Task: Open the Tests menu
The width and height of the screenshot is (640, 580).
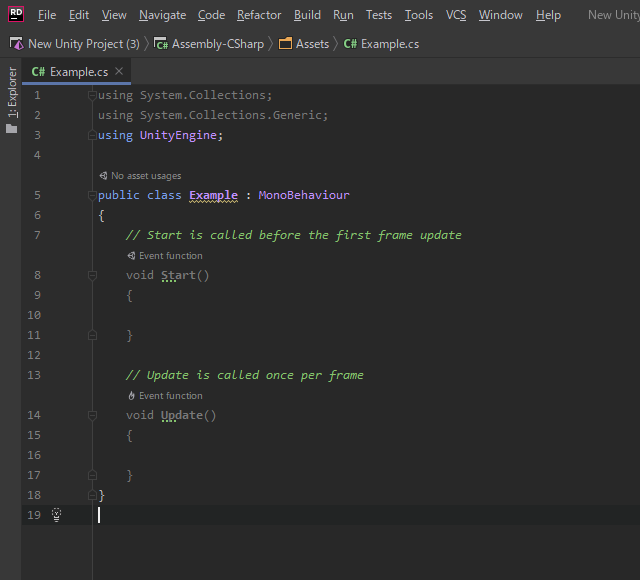Action: (x=379, y=15)
